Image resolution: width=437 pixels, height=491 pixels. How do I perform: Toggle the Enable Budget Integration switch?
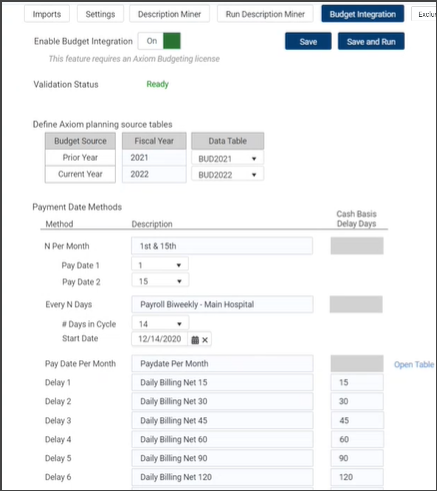[159, 41]
